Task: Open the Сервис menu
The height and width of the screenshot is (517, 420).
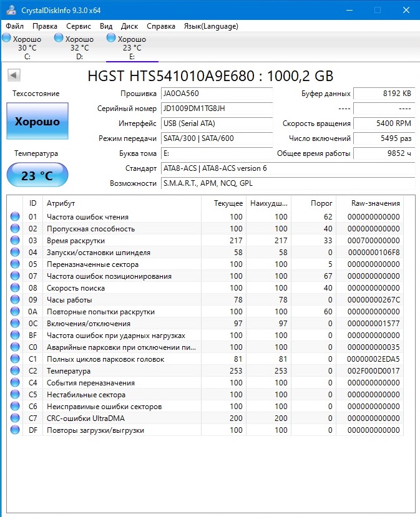Action: tap(78, 26)
